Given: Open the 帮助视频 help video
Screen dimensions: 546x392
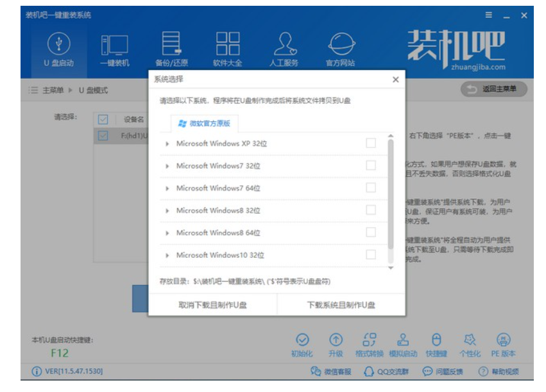Looking at the screenshot, I should pyautogui.click(x=499, y=371).
